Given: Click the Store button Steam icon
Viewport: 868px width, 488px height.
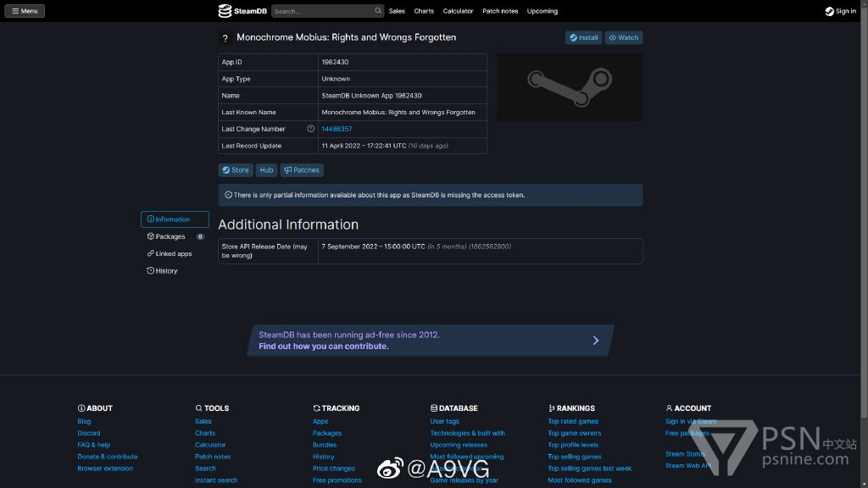Looking at the screenshot, I should [225, 170].
